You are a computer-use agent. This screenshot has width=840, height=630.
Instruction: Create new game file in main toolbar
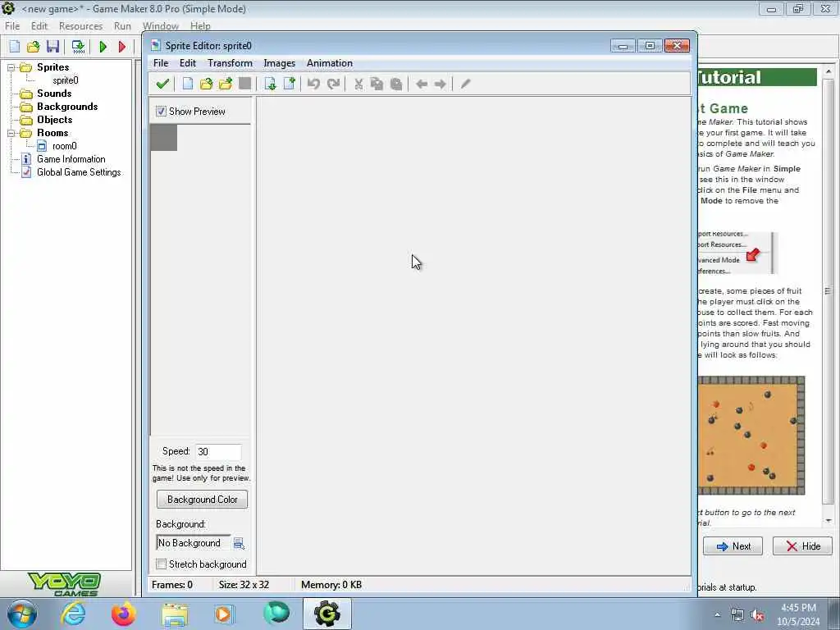pos(15,47)
